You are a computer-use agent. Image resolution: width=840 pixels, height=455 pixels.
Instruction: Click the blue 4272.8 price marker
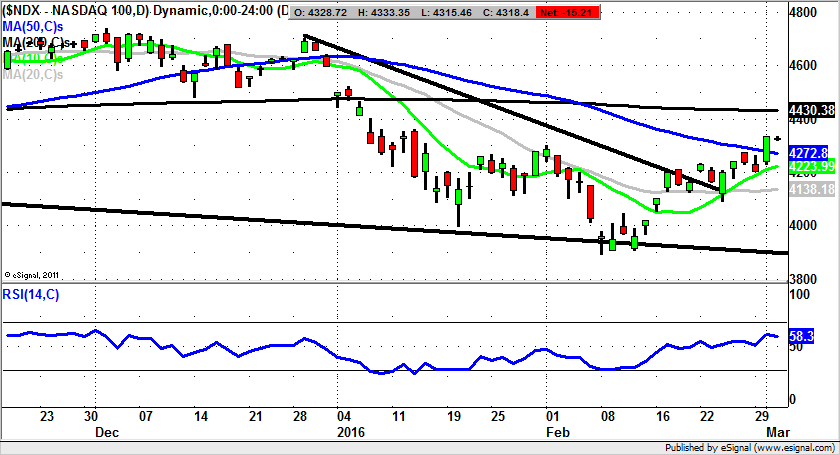pos(808,153)
